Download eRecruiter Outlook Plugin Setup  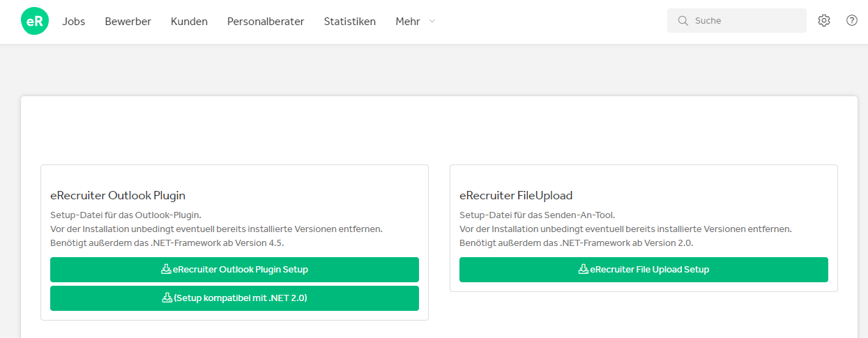(x=234, y=269)
